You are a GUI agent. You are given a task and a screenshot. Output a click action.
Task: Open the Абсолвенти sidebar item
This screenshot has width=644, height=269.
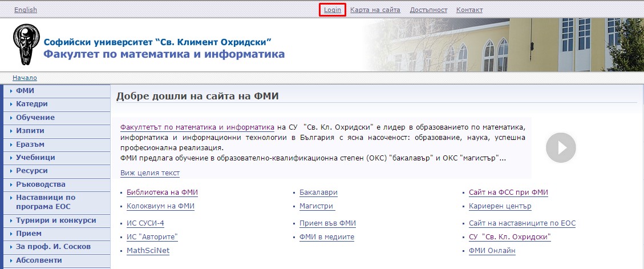pos(56,260)
